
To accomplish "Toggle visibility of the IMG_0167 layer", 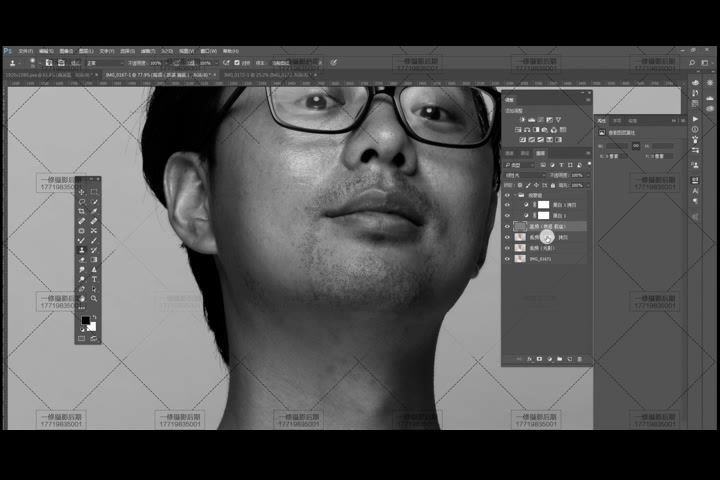I will pos(507,259).
